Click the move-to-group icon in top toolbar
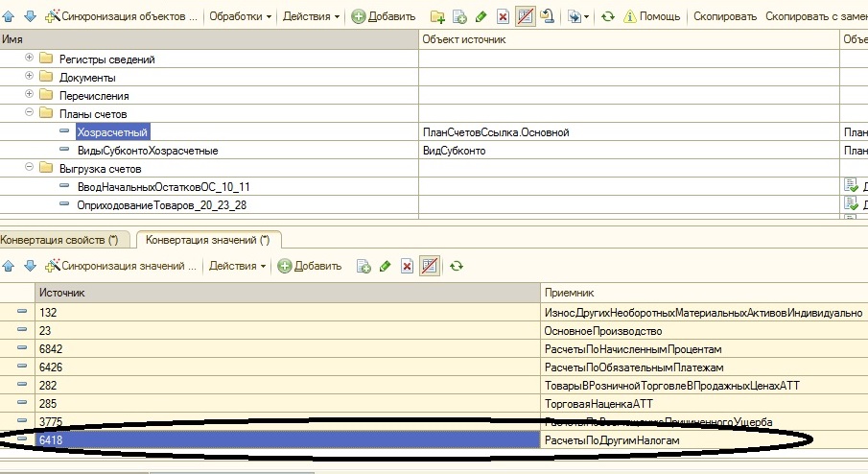Viewport: 868px width, 474px height. pyautogui.click(x=547, y=16)
